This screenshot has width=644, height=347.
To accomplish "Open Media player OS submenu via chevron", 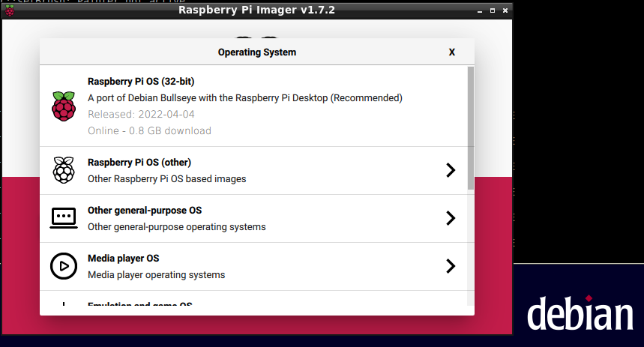I will tap(451, 266).
